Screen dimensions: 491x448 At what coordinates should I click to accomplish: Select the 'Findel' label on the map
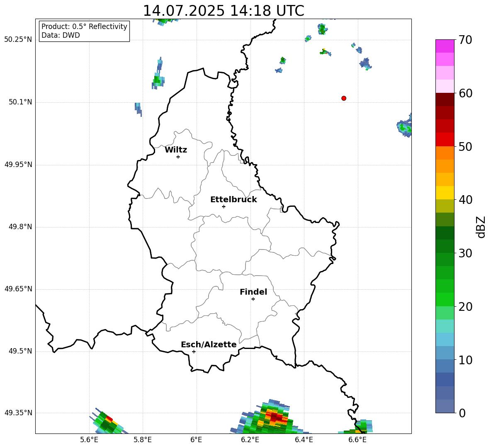253,292
